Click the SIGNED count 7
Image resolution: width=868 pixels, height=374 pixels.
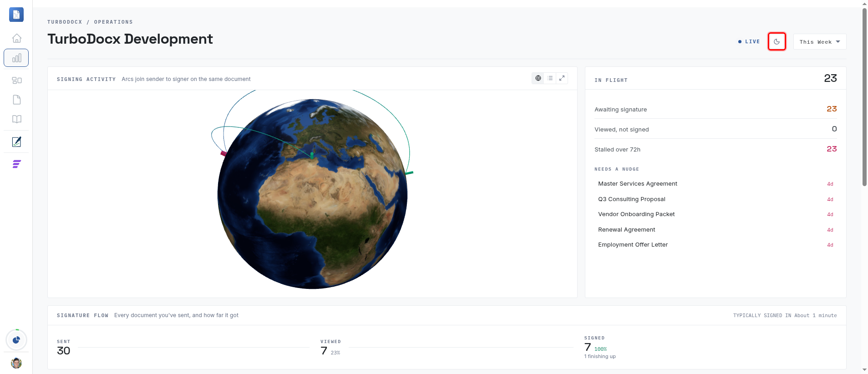[588, 347]
